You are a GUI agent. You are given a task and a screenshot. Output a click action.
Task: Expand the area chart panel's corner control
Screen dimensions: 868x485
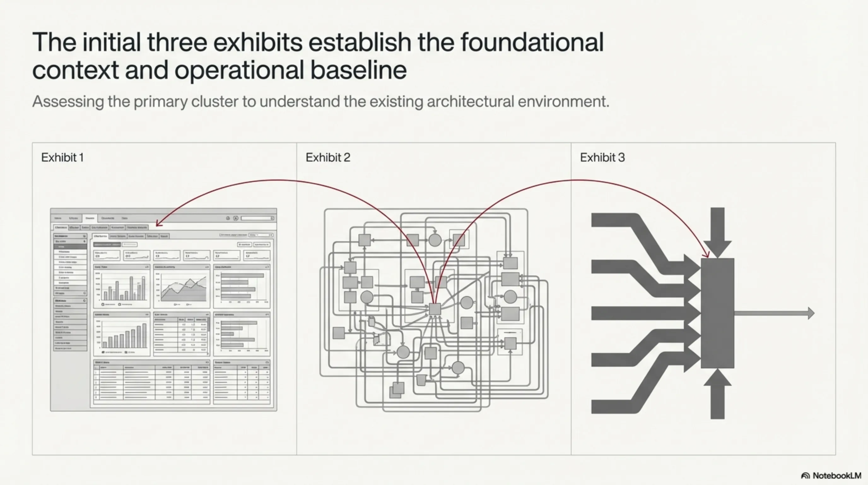(x=207, y=267)
